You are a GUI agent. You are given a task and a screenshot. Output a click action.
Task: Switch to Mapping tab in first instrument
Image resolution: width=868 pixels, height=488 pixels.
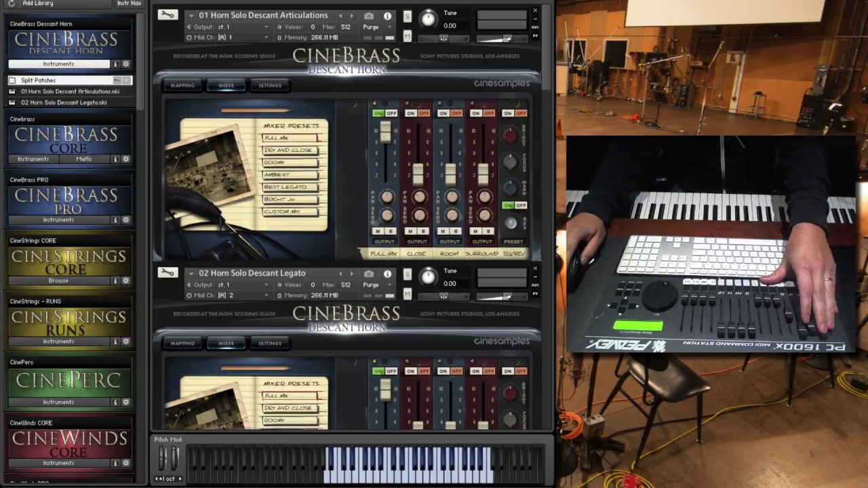[x=182, y=85]
